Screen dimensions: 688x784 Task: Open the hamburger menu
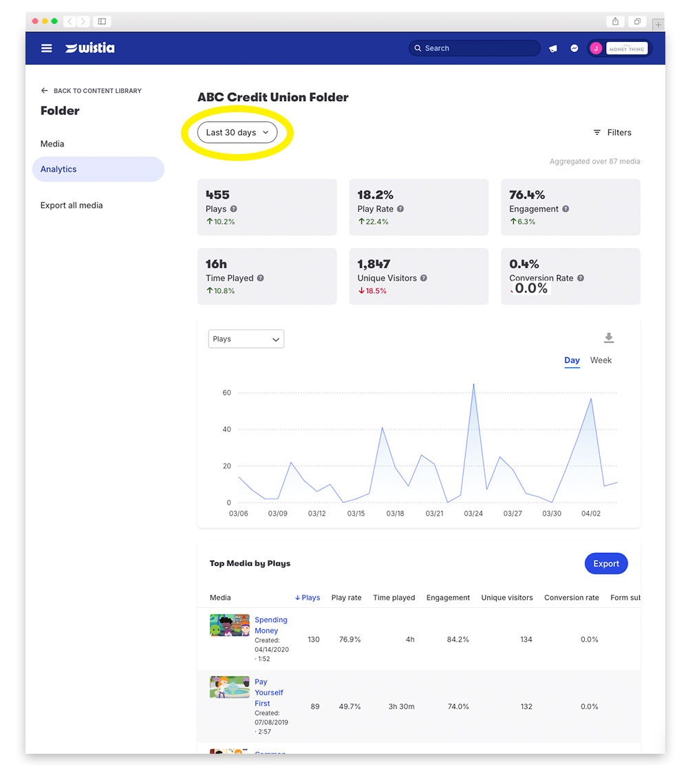(47, 48)
